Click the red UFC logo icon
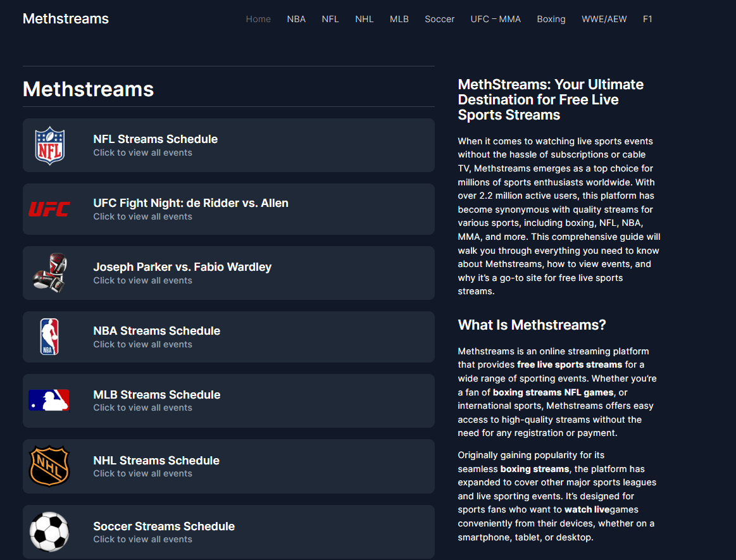The image size is (736, 560). tap(49, 209)
